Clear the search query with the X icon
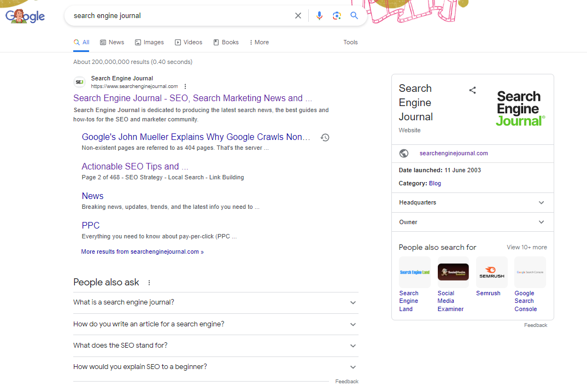This screenshot has height=392, width=587. [x=298, y=15]
